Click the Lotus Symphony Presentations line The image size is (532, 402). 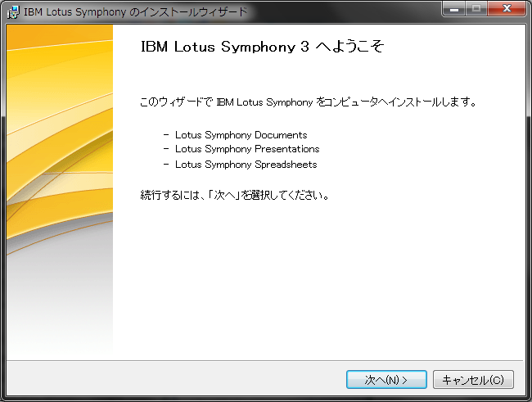coord(247,149)
